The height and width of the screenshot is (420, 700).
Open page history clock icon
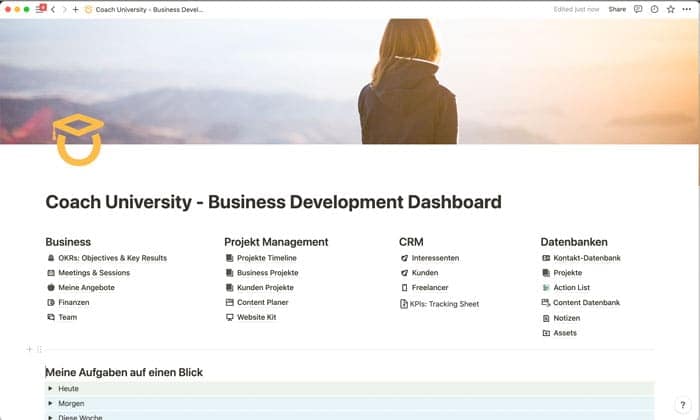pyautogui.click(x=654, y=9)
